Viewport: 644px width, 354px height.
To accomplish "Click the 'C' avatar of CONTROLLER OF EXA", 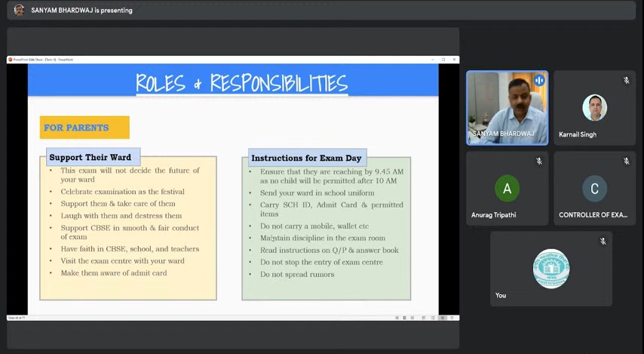I will tap(594, 188).
